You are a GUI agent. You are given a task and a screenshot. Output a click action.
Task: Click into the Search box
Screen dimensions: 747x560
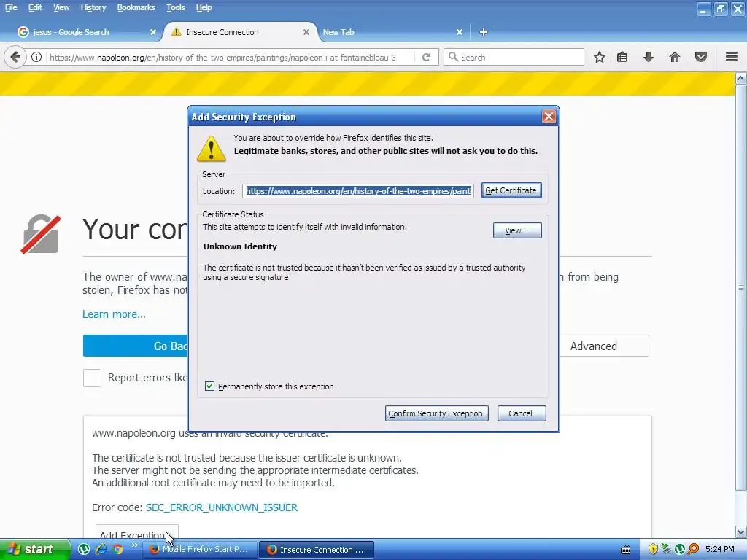pos(514,57)
